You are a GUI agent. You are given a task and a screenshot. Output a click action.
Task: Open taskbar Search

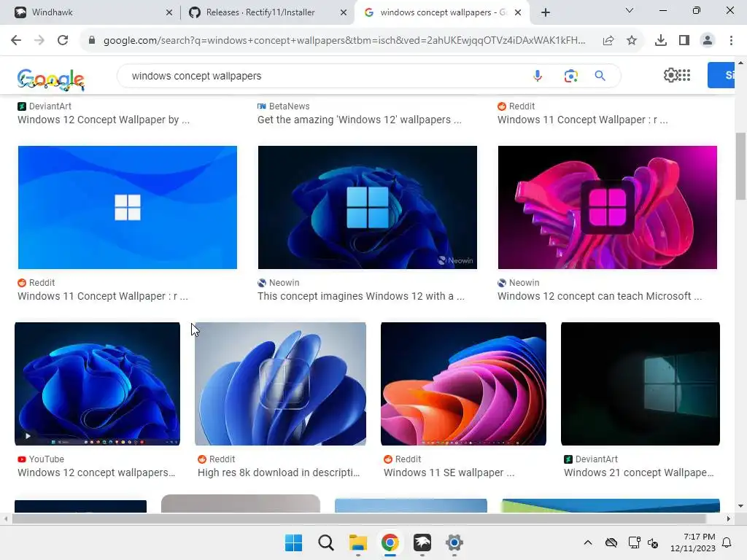click(x=326, y=542)
